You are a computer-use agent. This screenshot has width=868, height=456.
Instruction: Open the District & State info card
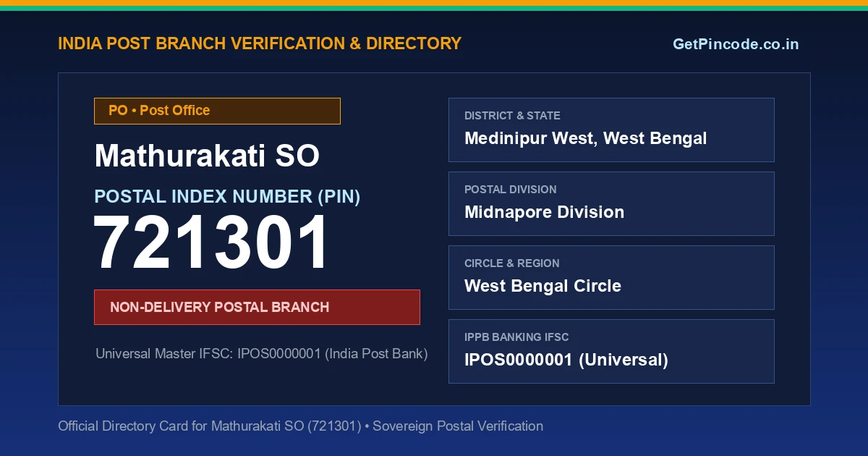click(x=611, y=130)
